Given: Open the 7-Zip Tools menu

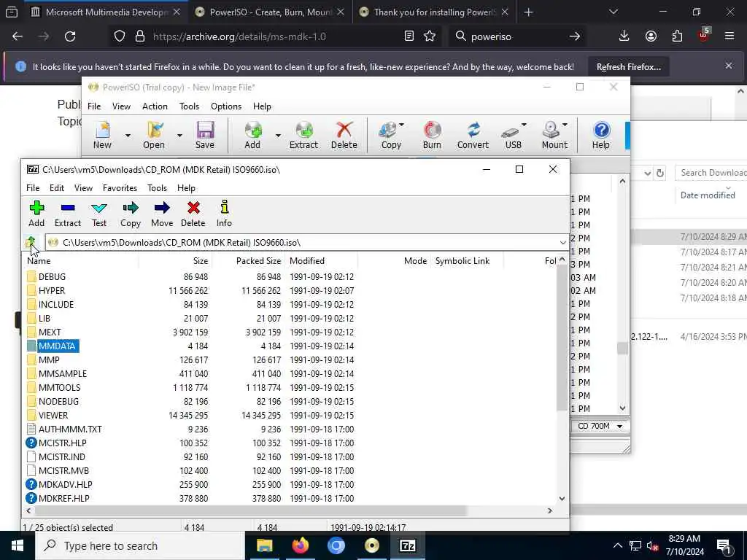Looking at the screenshot, I should point(158,188).
